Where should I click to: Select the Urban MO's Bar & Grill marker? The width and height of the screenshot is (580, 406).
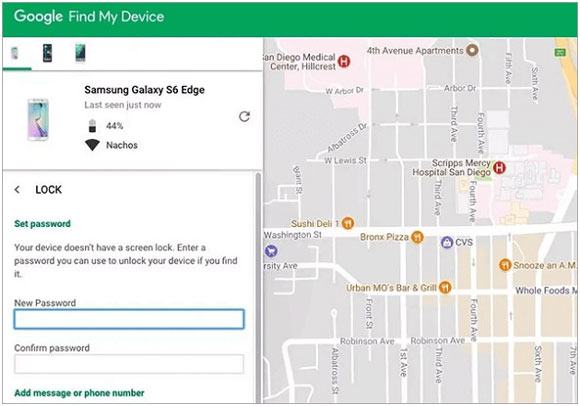click(x=445, y=287)
